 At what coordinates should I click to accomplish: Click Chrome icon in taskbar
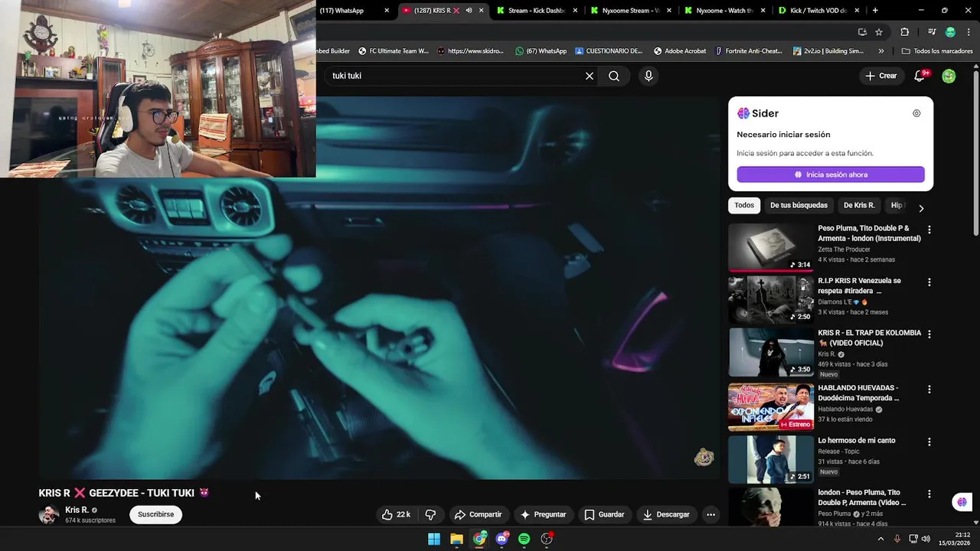479,539
